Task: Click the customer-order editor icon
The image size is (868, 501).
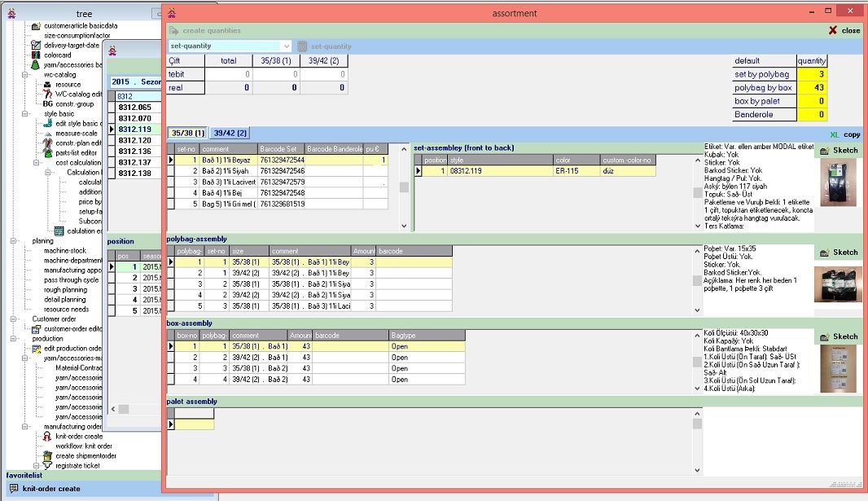Action: (x=36, y=329)
